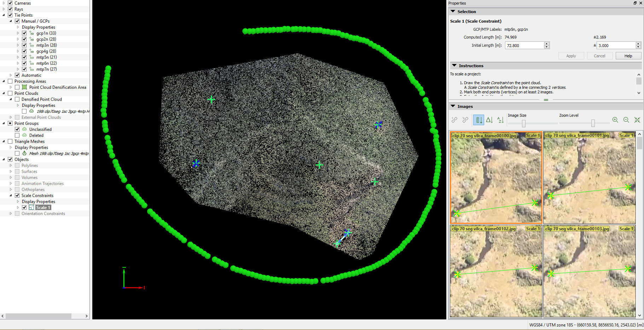The width and height of the screenshot is (644, 330).
Task: Enable the Densified Point Cloud checkbox
Action: coord(17,99)
